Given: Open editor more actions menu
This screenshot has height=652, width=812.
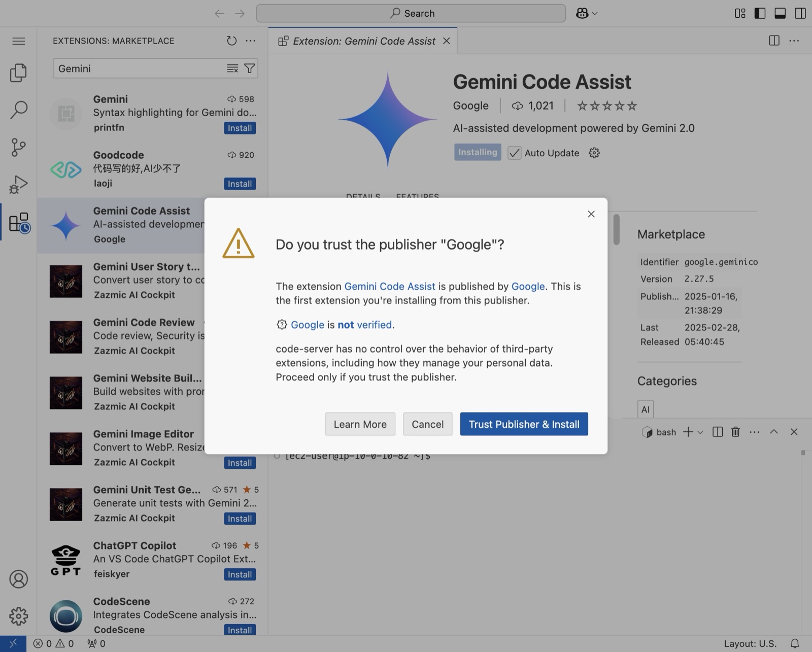Looking at the screenshot, I should (794, 41).
